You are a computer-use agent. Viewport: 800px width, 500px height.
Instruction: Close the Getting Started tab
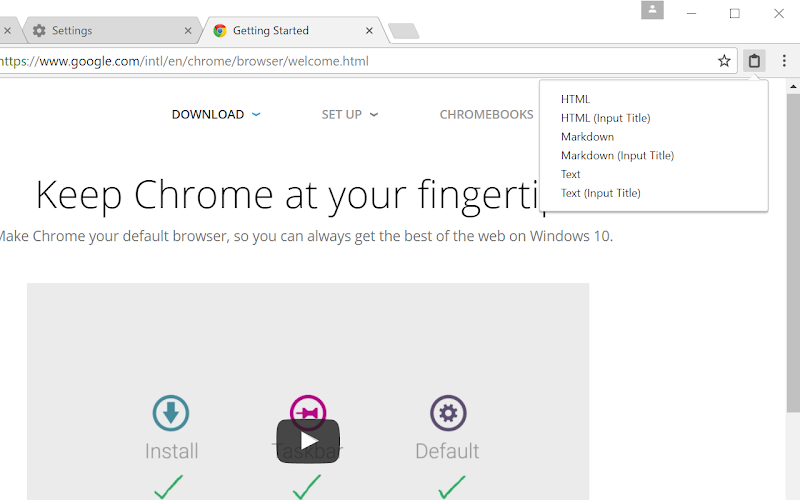pyautogui.click(x=369, y=31)
